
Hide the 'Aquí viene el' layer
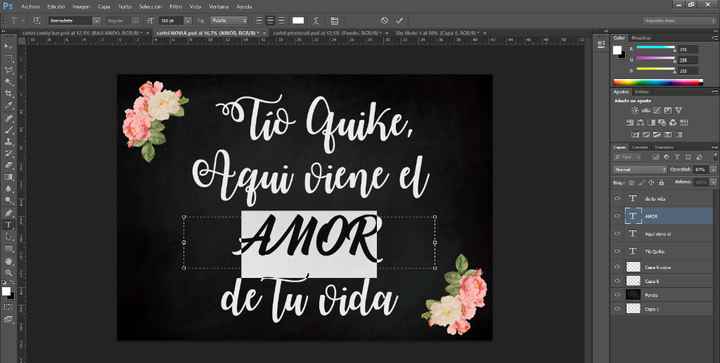[x=617, y=234]
